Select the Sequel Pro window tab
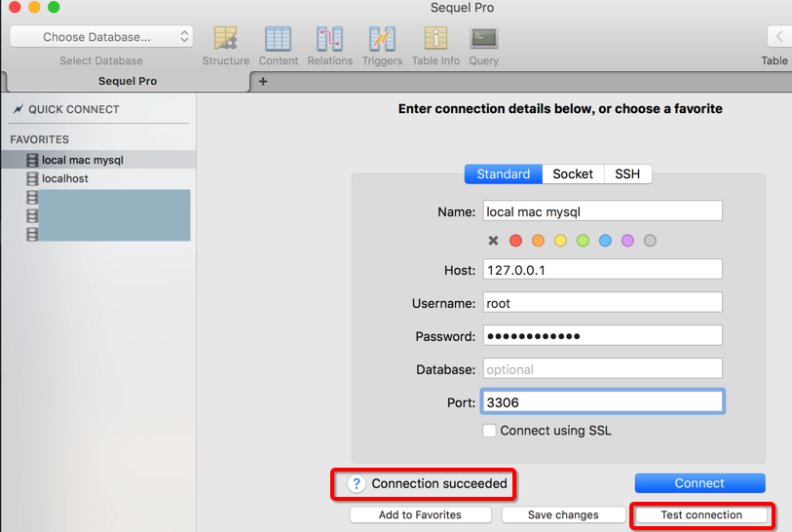 pyautogui.click(x=128, y=81)
